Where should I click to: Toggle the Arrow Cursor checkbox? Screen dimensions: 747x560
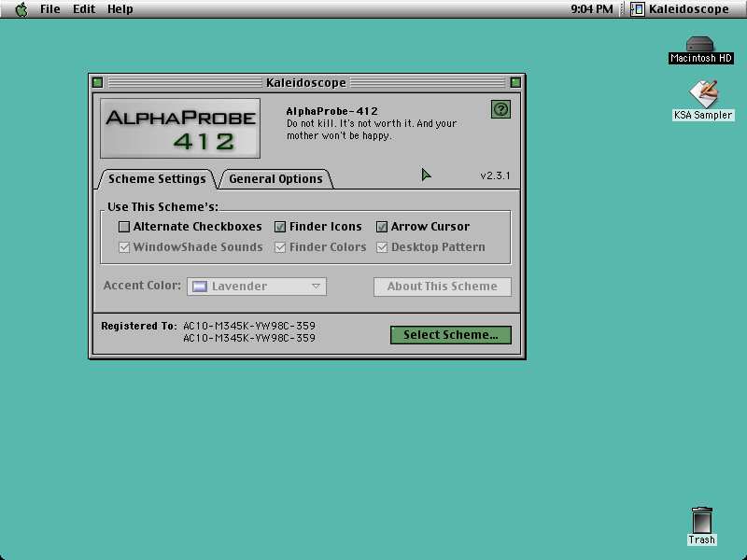coord(382,227)
